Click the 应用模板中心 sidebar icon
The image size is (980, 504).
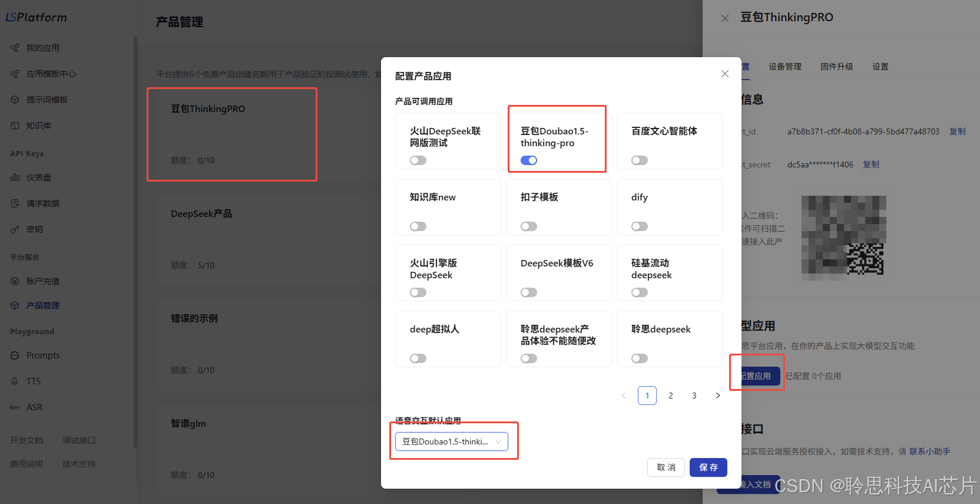point(15,74)
